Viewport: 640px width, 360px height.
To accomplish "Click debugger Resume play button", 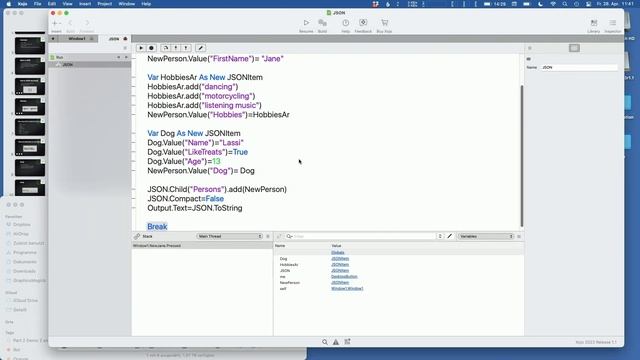I will click(x=141, y=48).
